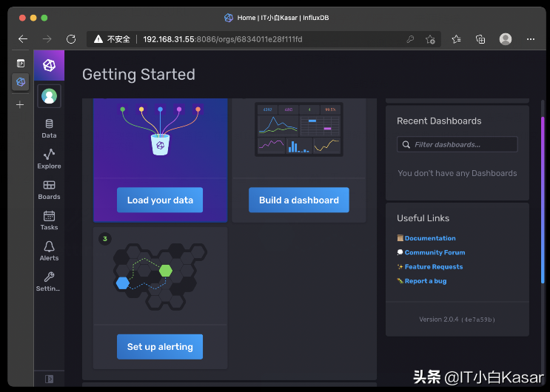
Task: Click the Filter dashboards search field
Action: (x=457, y=144)
